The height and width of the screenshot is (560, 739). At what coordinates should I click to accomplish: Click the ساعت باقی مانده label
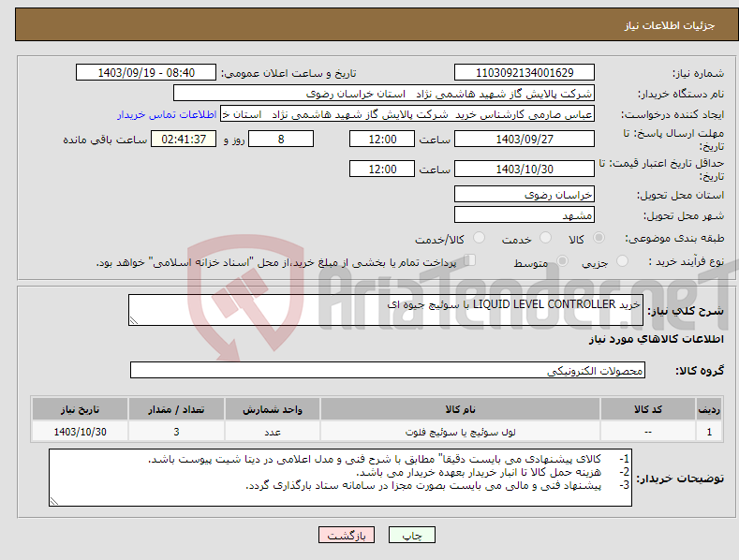pyautogui.click(x=105, y=140)
